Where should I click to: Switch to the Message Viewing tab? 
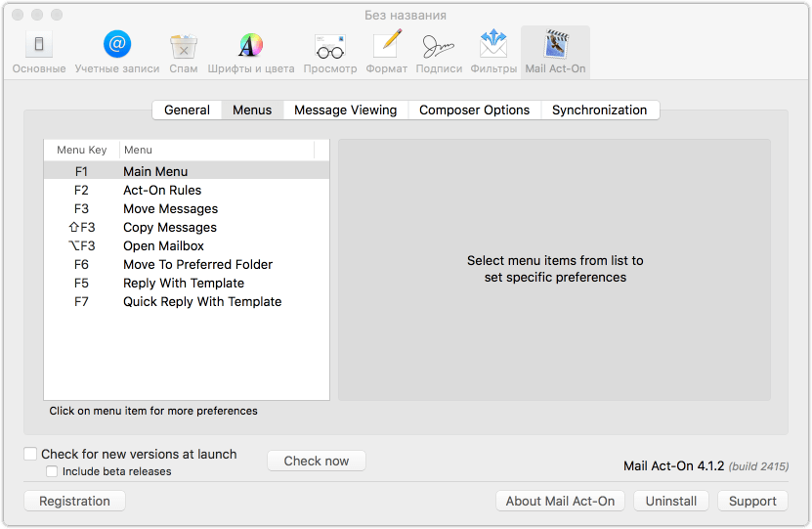pyautogui.click(x=345, y=110)
